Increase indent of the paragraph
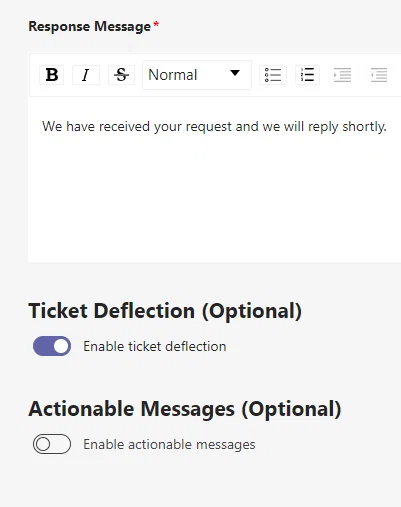Screen dimensions: 401x507 point(343,75)
